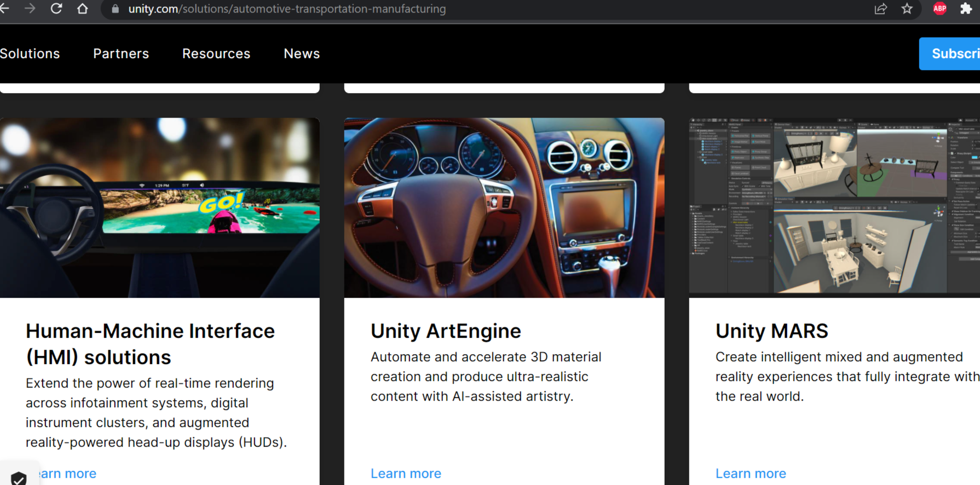Follow Learn more under Unity MARS

point(751,474)
